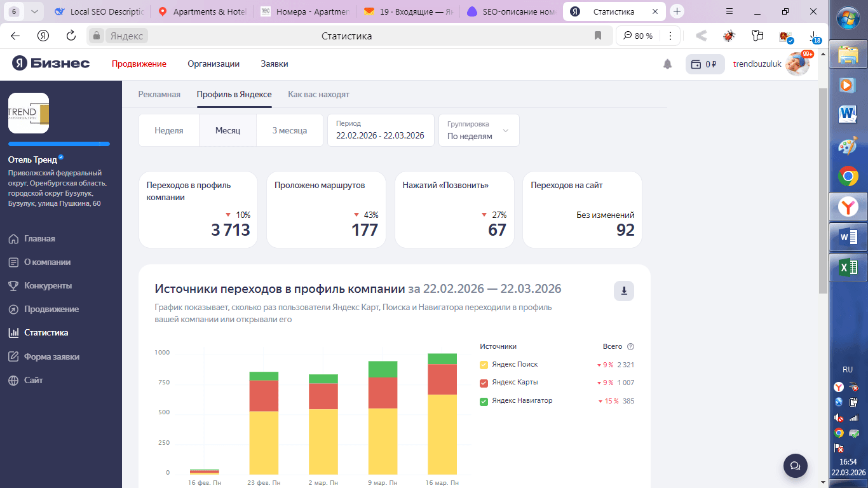The image size is (868, 488).
Task: Open the wallet balance 0 ₽ button
Action: 705,64
